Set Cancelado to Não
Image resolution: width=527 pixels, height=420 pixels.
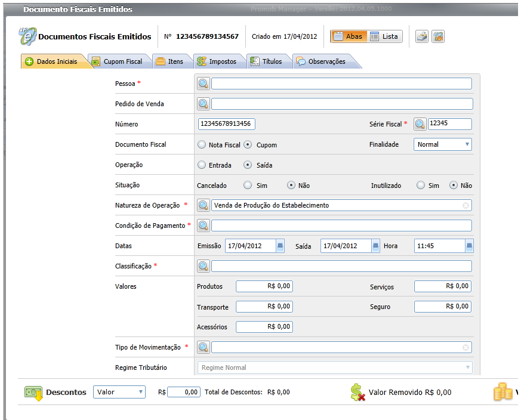pyautogui.click(x=291, y=185)
